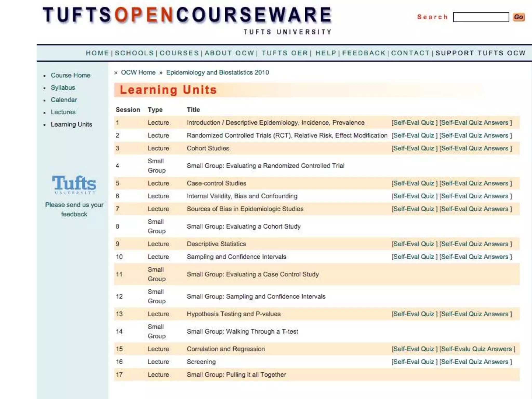Open Epidemiology and Biostatistics 2010 breadcrumb link
532x399 pixels.
tap(217, 72)
